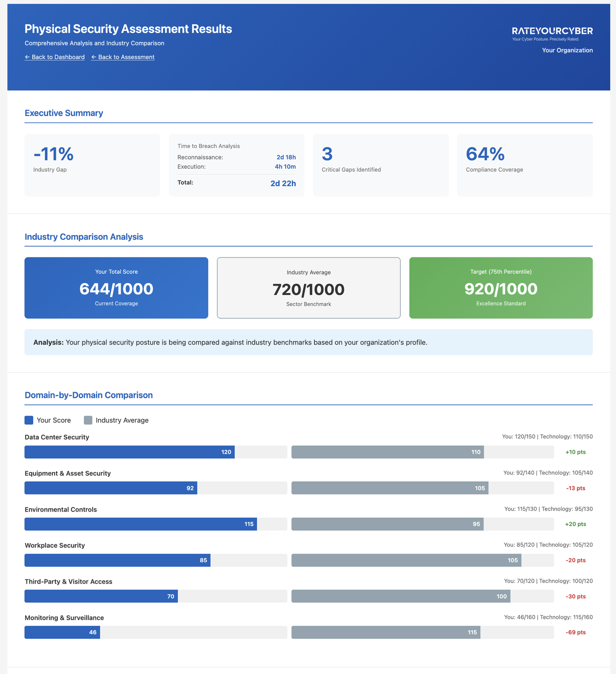Click the Industry Average 720/1000 benchmark card
Viewport: 616px width, 674px height.
click(x=308, y=288)
